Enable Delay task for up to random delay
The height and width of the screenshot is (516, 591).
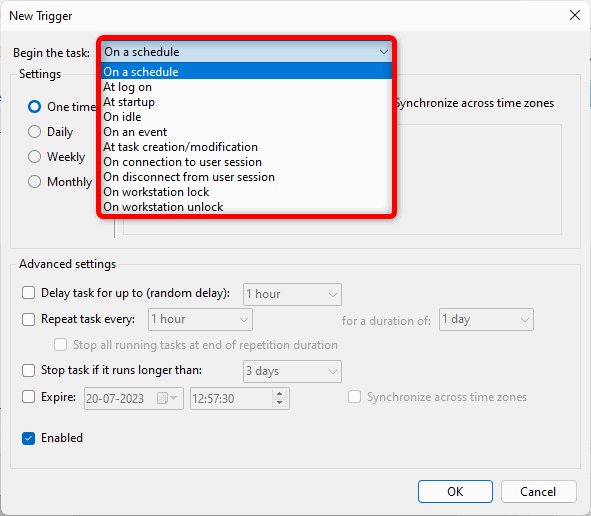(28, 293)
